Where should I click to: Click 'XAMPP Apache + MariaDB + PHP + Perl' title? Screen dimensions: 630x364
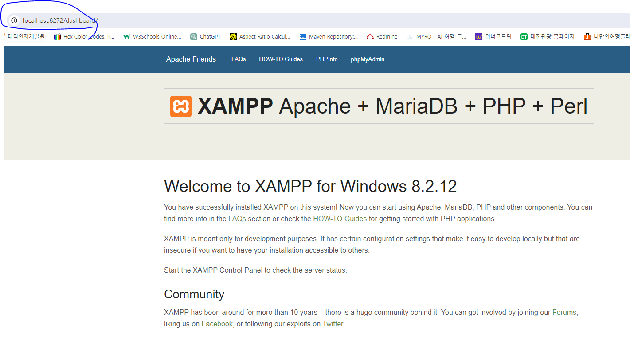pos(392,106)
